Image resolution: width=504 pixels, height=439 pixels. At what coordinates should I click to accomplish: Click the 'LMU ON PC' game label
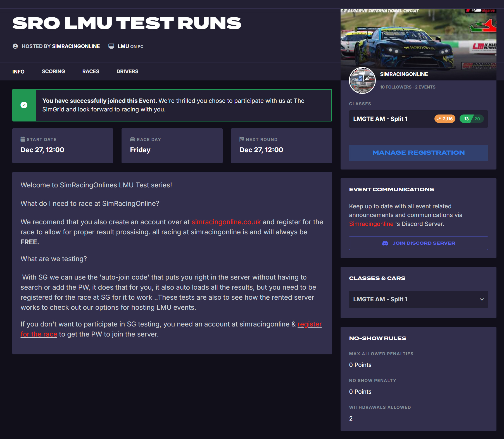(x=130, y=46)
